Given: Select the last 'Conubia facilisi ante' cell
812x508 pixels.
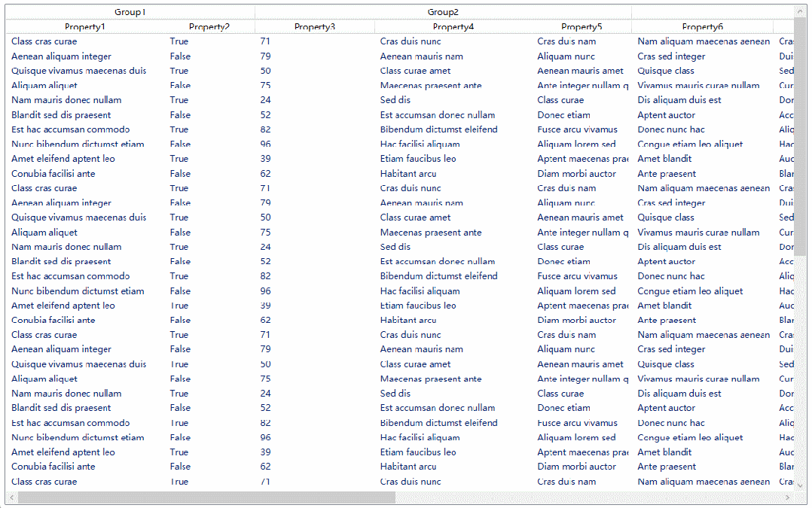Looking at the screenshot, I should [85, 467].
